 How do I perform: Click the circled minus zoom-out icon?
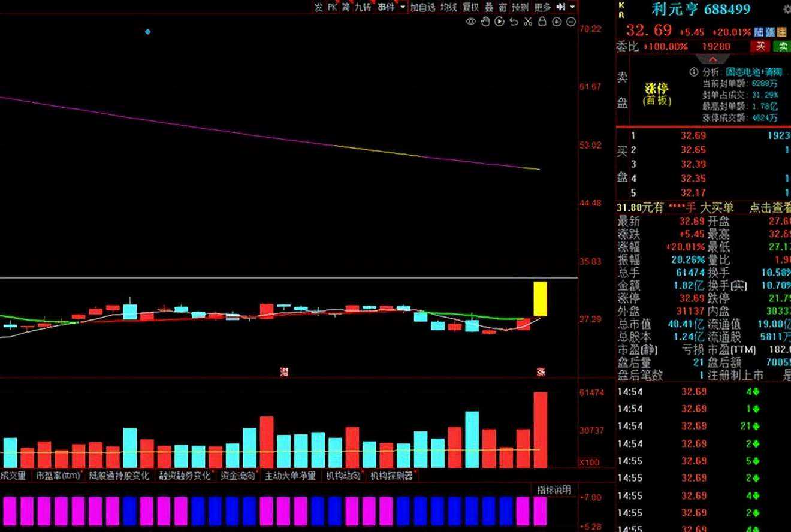pyautogui.click(x=571, y=22)
